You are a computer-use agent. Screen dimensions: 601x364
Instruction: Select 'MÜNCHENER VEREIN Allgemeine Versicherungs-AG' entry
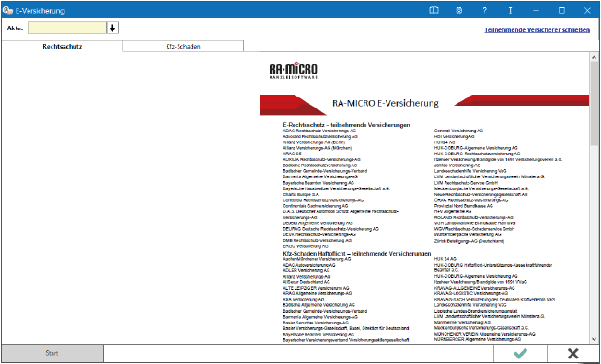tap(484, 334)
